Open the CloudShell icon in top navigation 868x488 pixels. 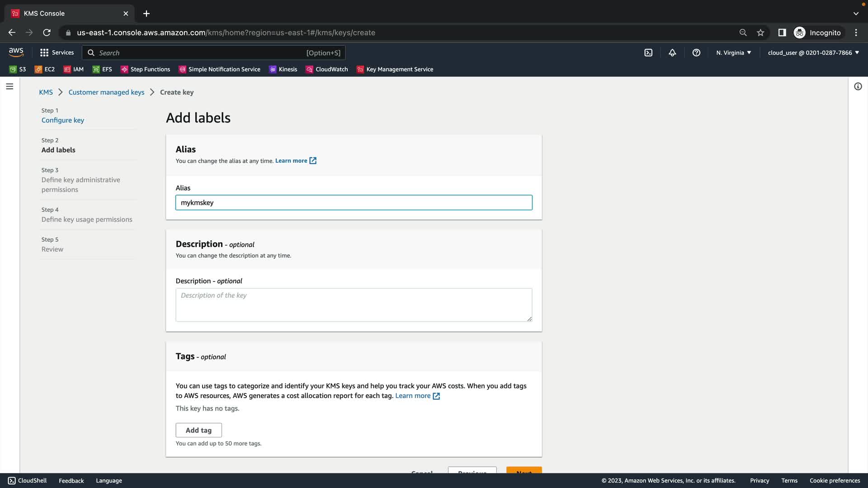pyautogui.click(x=648, y=53)
